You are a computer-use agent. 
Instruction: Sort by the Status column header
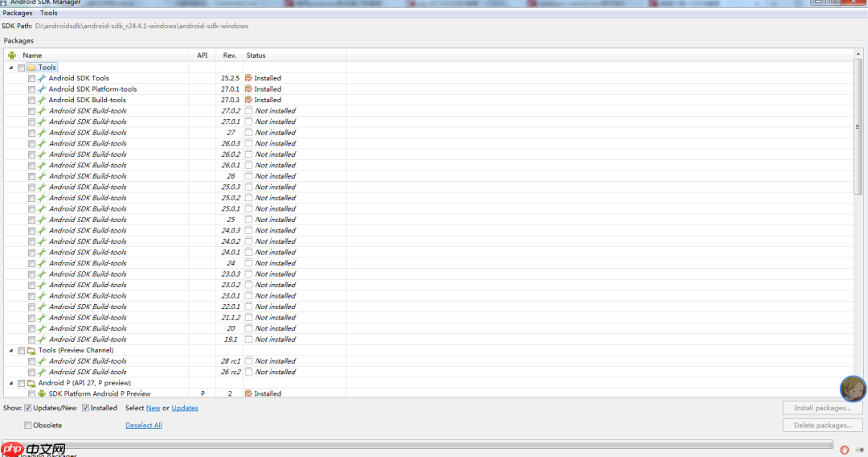[x=256, y=56]
